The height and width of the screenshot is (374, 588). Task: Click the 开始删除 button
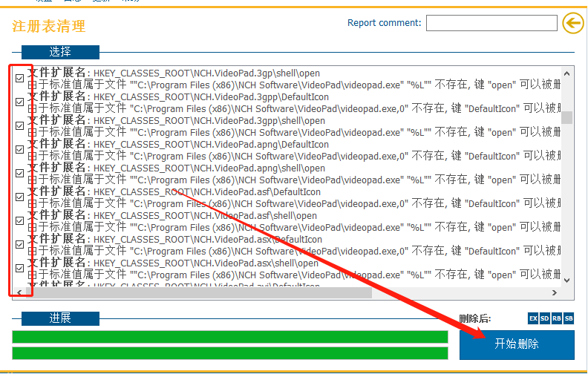coord(517,344)
